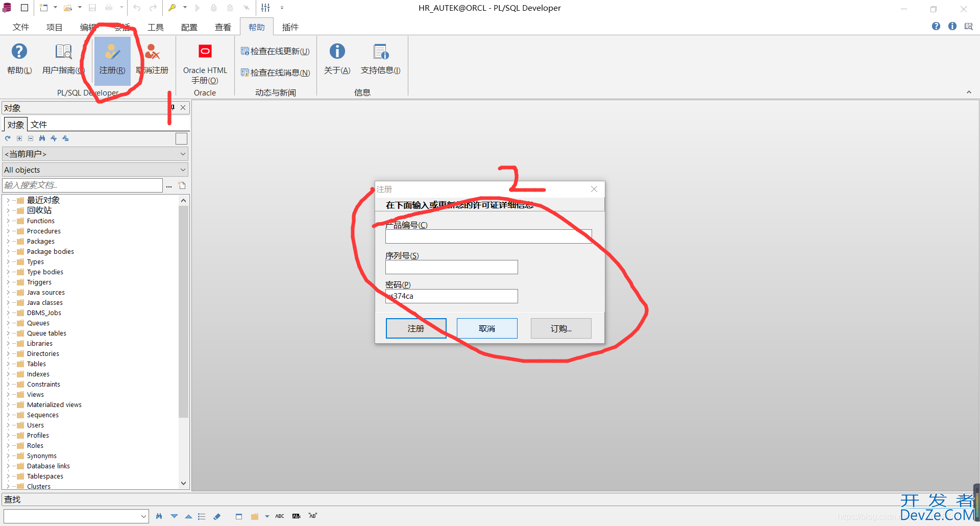980x526 pixels.
Task: Open Oracle HTML 手册 manual
Action: click(x=205, y=63)
